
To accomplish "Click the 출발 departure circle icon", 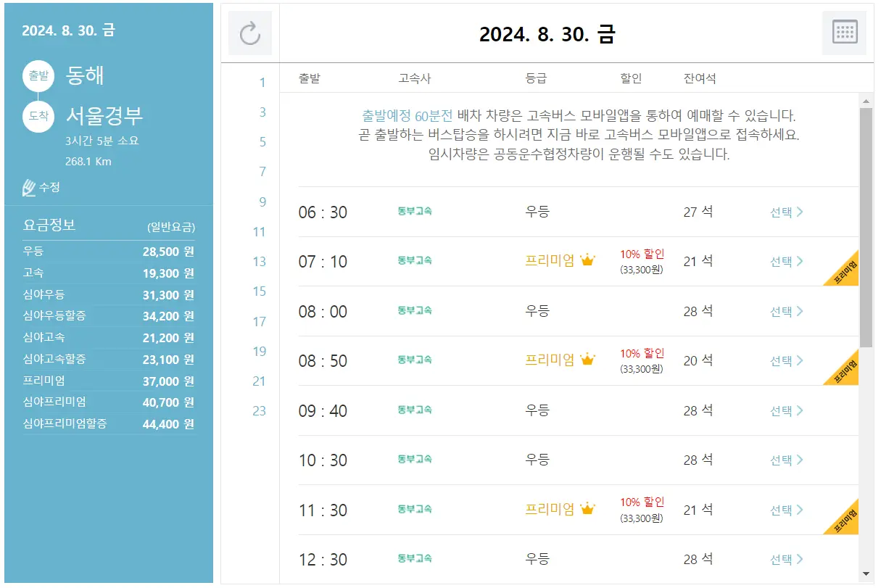I will 38,75.
